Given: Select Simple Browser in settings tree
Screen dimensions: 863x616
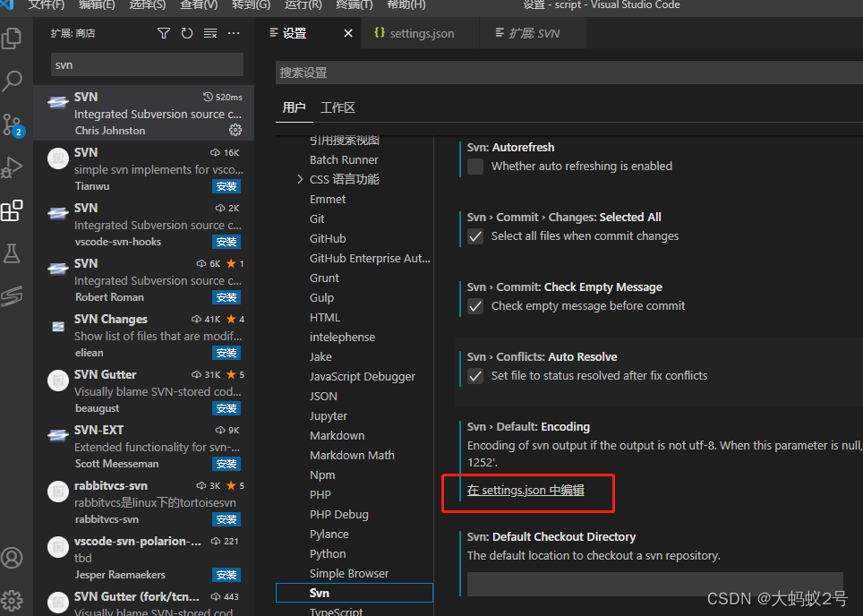Looking at the screenshot, I should click(x=349, y=574).
